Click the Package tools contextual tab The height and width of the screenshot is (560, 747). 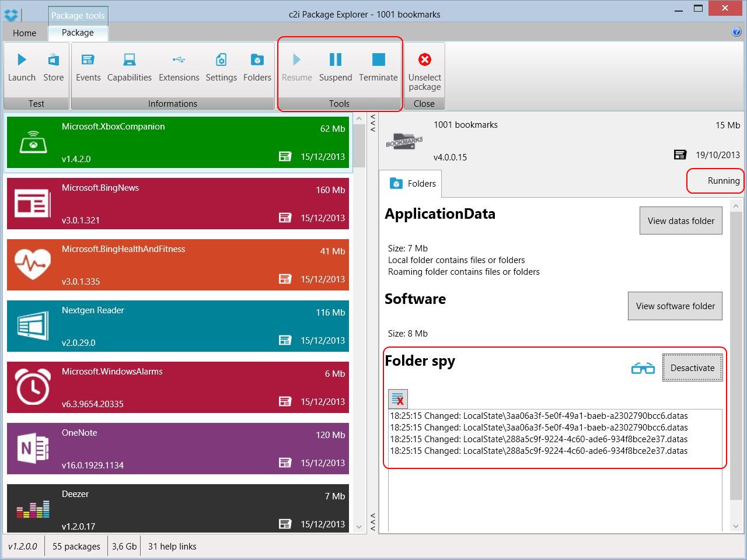pos(78,16)
